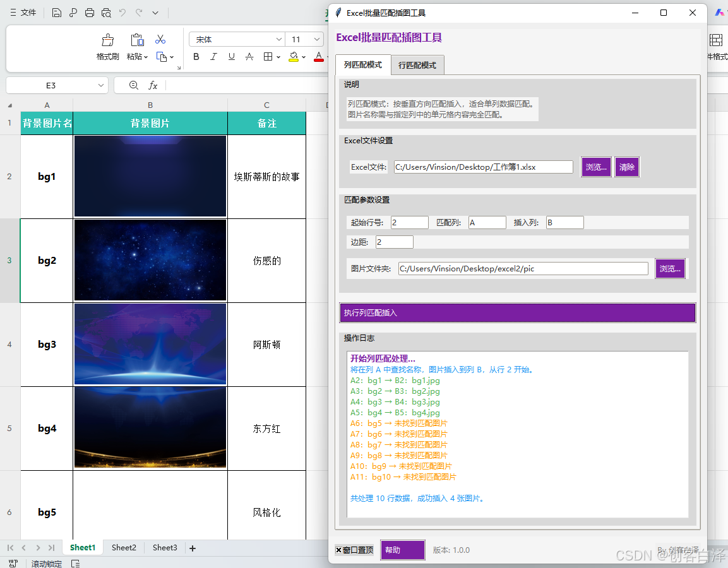Add a new sheet with plus icon
Image resolution: width=728 pixels, height=568 pixels.
[193, 548]
